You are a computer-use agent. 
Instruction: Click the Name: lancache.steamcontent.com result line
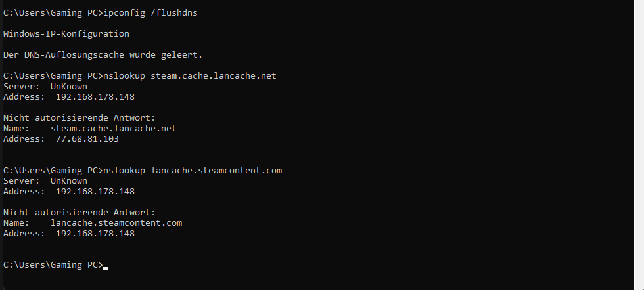(93, 223)
